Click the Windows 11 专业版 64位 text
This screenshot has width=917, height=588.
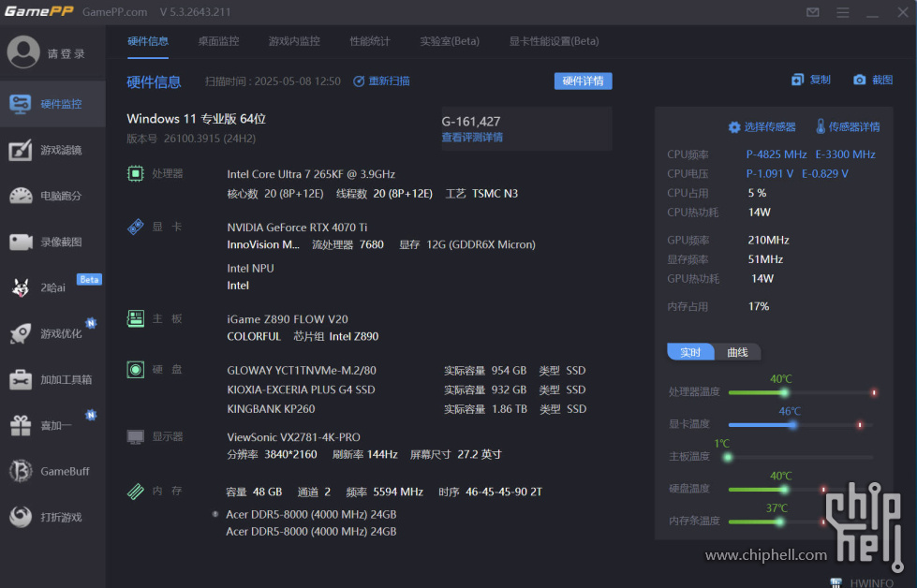[197, 119]
